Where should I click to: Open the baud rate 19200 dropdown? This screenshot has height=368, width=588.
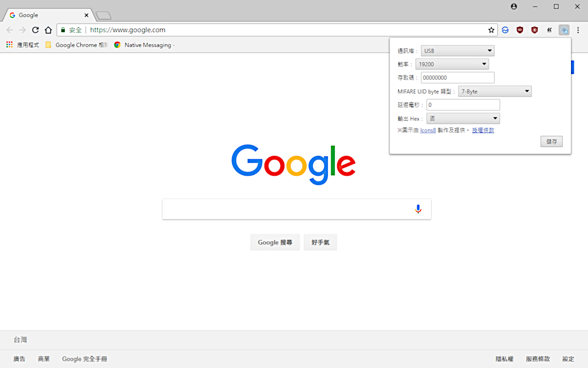[x=452, y=64]
